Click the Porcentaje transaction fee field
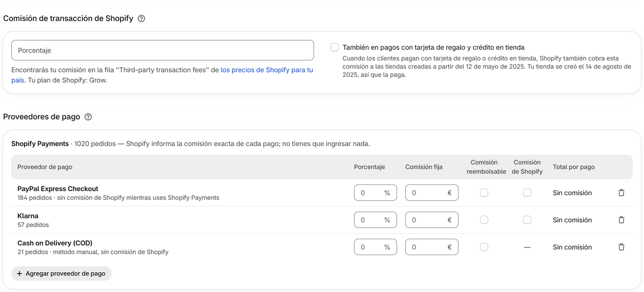Viewport: 644px width, 292px height. pos(162,50)
